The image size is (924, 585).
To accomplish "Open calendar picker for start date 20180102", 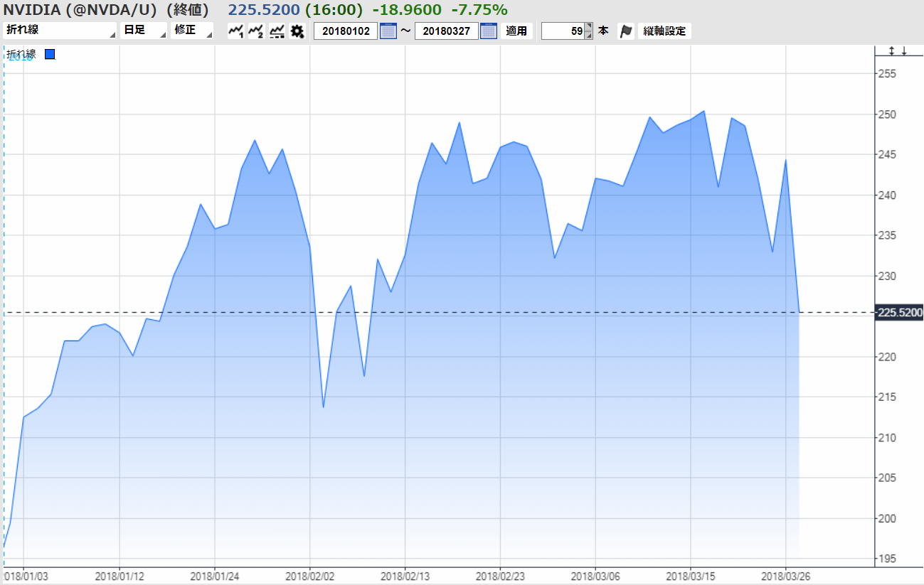I will (x=388, y=31).
